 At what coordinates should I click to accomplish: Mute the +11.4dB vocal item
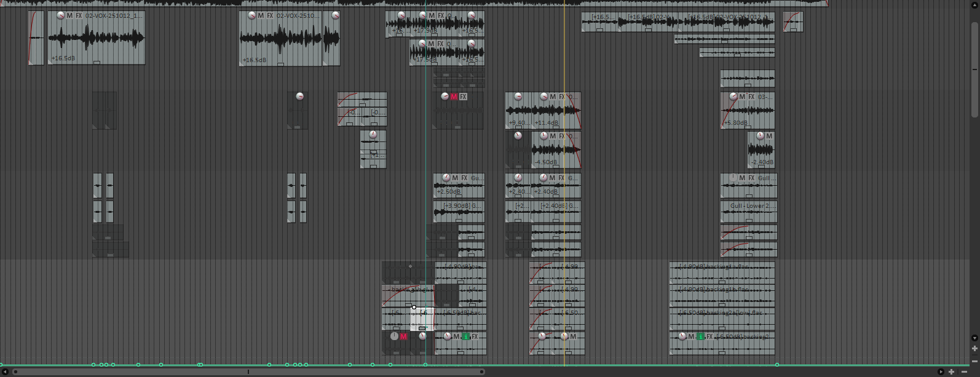click(553, 97)
